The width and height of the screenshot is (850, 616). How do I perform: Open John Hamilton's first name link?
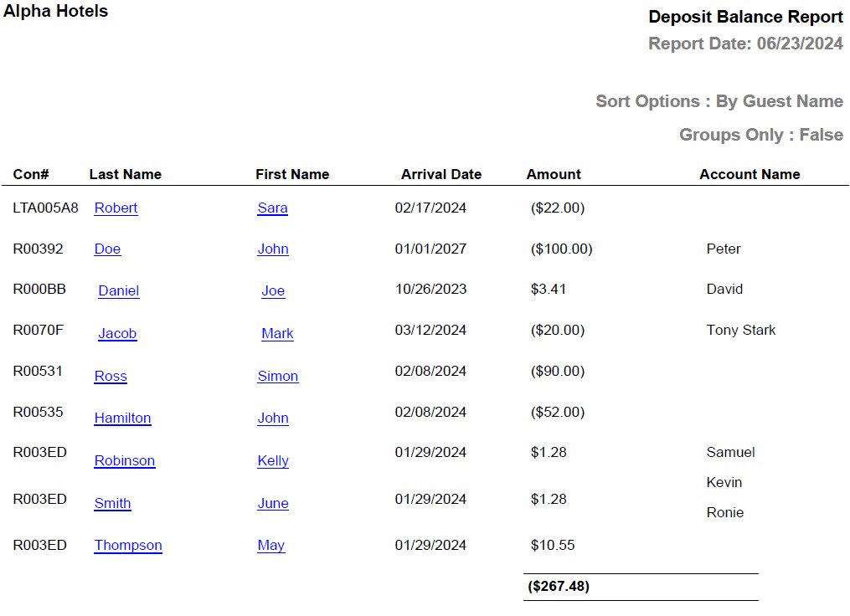273,418
